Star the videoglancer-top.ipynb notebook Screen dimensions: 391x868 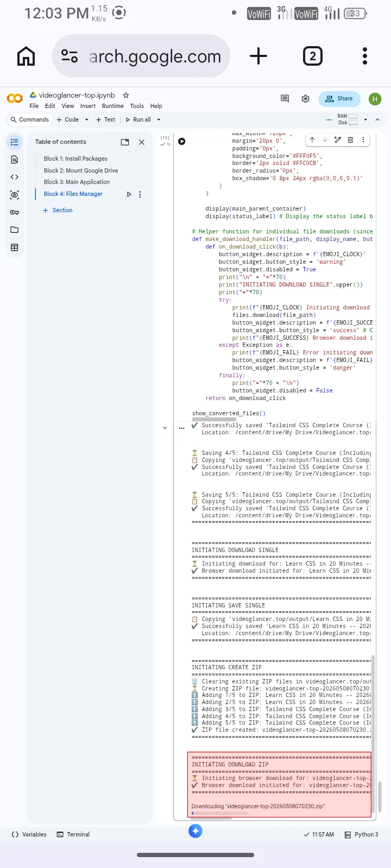126,95
